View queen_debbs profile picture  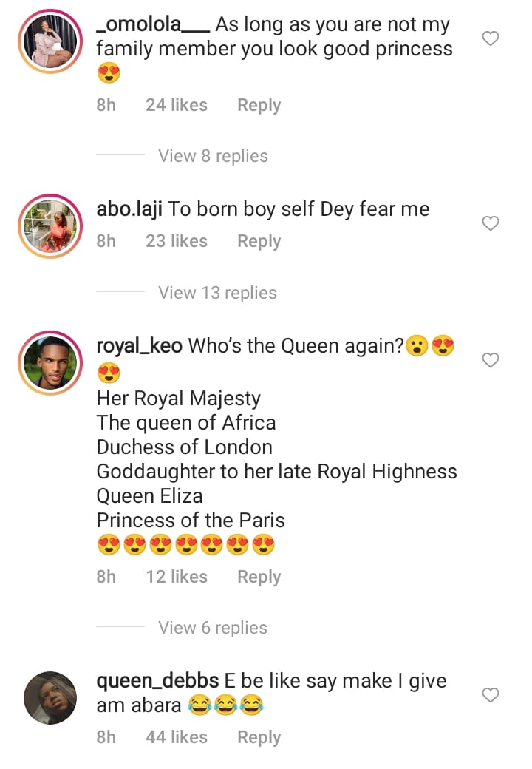pyautogui.click(x=51, y=697)
